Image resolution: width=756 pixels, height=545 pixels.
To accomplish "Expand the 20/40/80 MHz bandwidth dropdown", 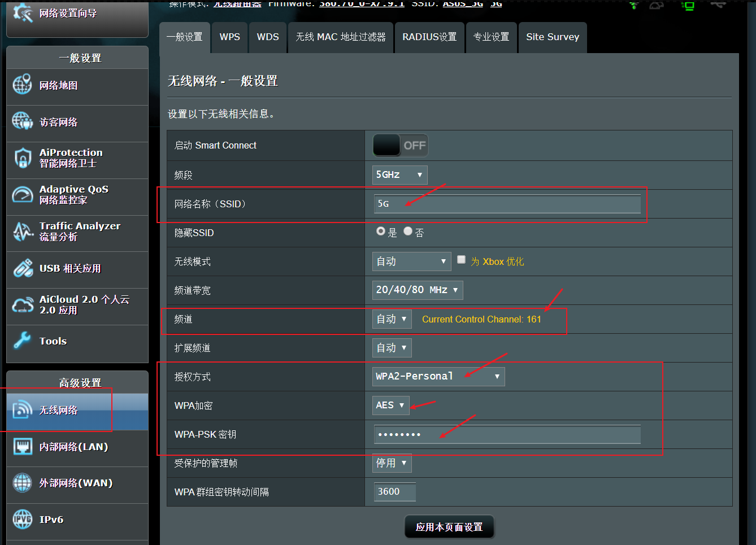I will (x=417, y=290).
